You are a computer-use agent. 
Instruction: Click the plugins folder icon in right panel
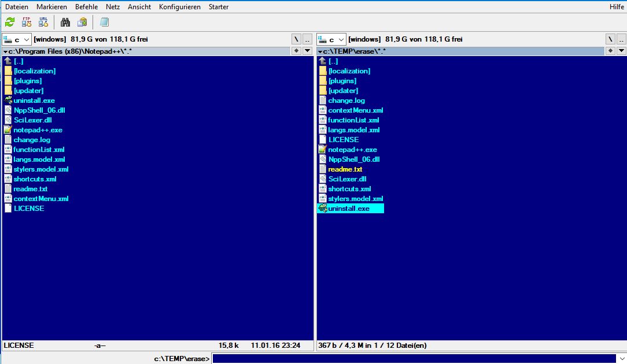tap(323, 81)
